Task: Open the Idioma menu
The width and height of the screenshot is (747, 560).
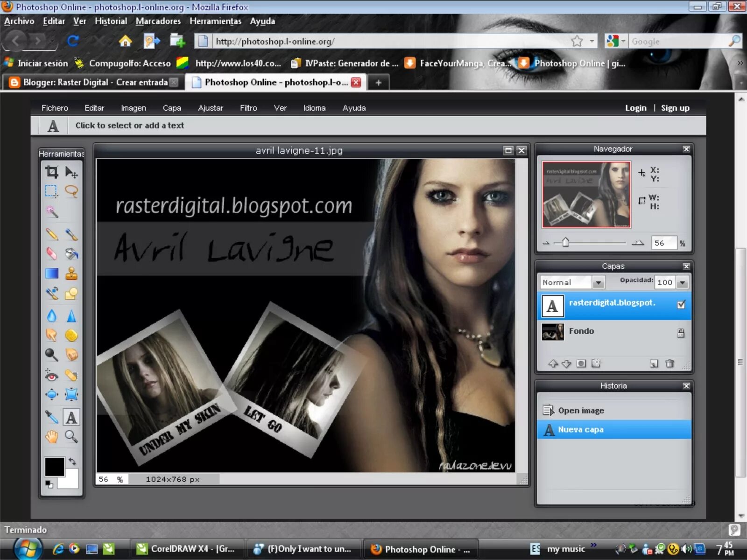Action: click(x=314, y=108)
